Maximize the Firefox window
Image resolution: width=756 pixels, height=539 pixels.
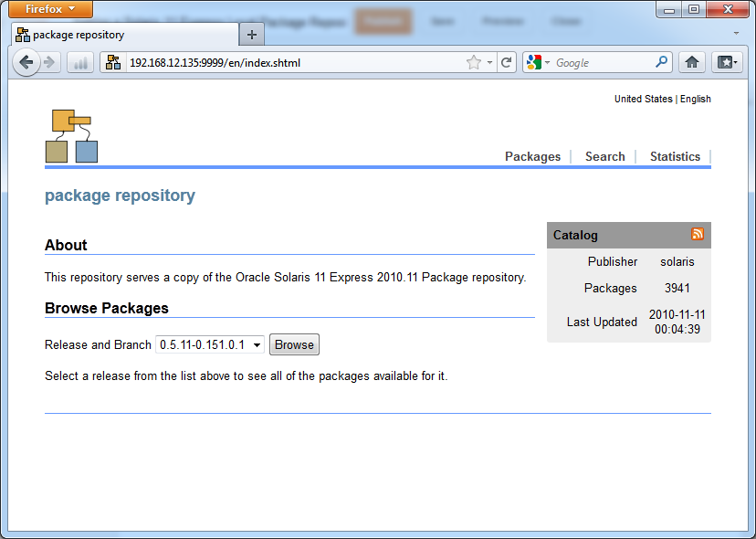pos(694,9)
